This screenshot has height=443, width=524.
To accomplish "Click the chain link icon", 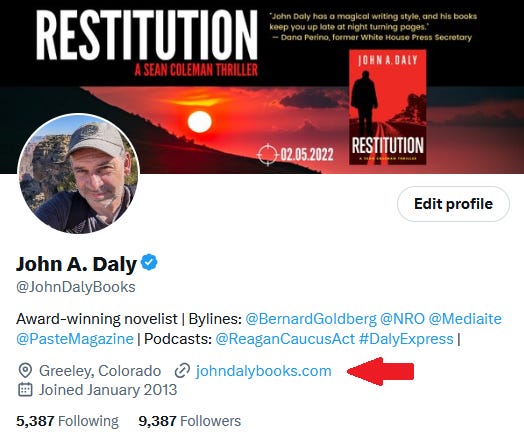I will (182, 371).
